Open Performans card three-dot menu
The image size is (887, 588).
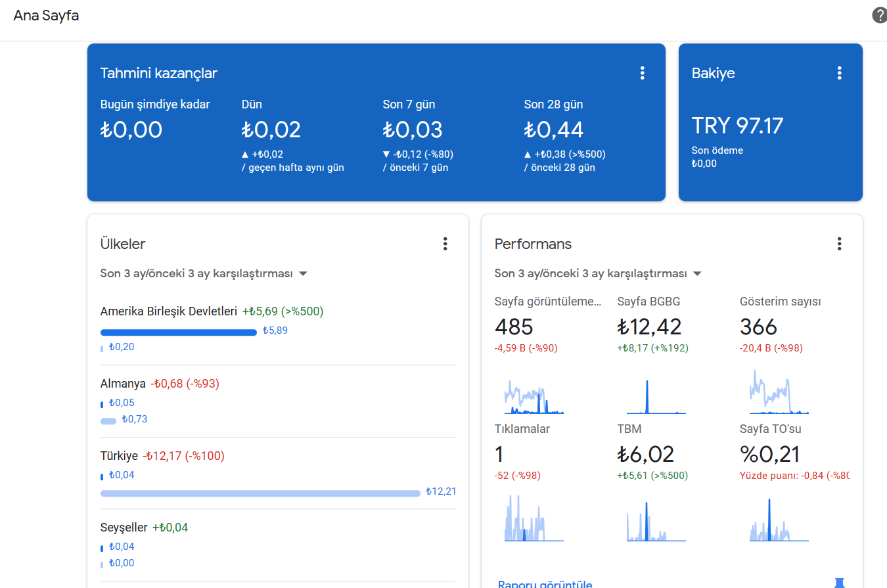pos(839,244)
